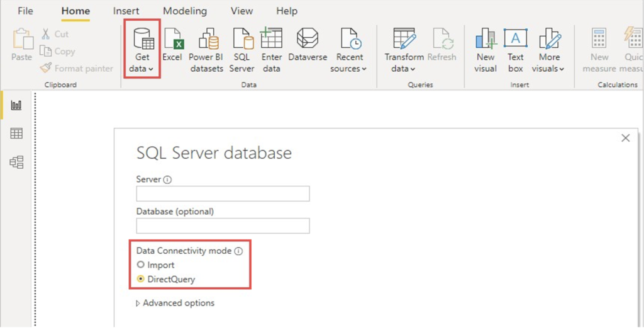This screenshot has width=644, height=330.
Task: Click the Server input field
Action: 223,194
